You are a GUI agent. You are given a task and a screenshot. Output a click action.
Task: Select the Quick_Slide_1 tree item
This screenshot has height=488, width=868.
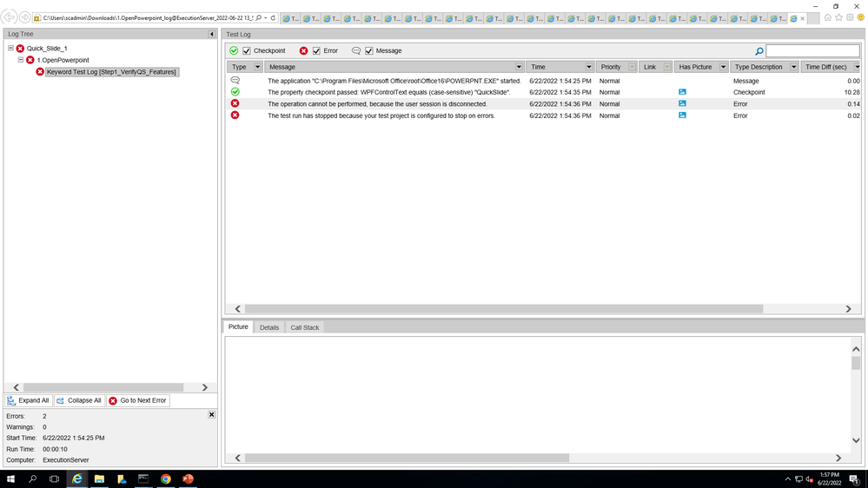pyautogui.click(x=47, y=49)
